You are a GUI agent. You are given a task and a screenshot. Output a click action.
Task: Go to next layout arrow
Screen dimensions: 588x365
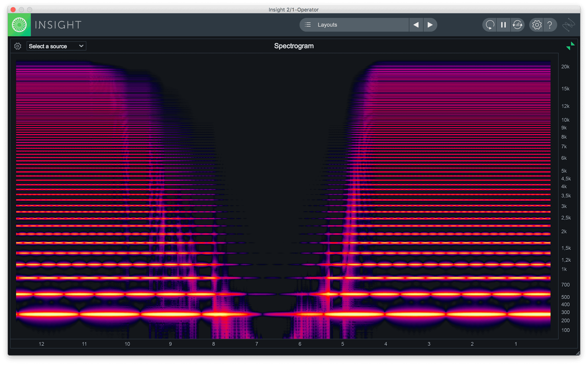click(430, 25)
